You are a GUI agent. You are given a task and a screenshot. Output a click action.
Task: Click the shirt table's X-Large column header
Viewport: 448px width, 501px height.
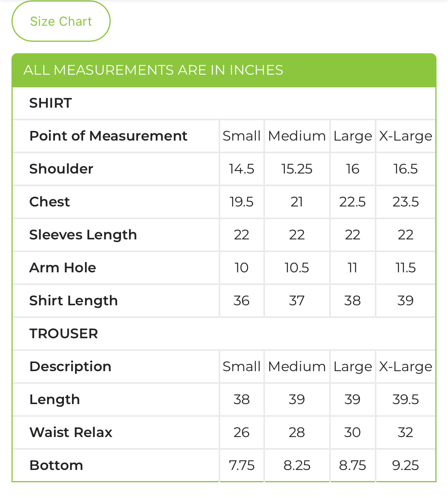point(405,136)
